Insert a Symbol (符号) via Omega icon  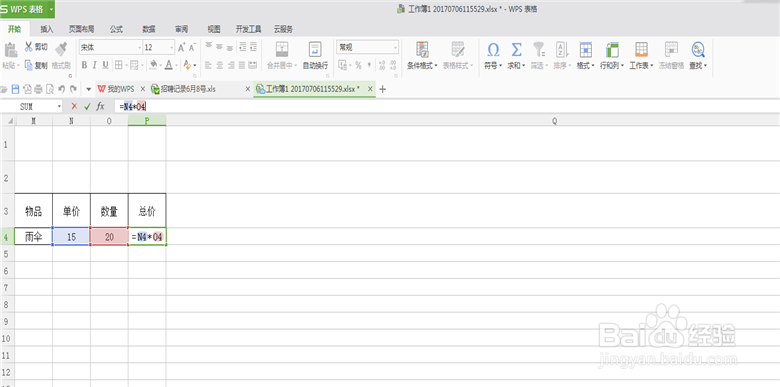(493, 50)
